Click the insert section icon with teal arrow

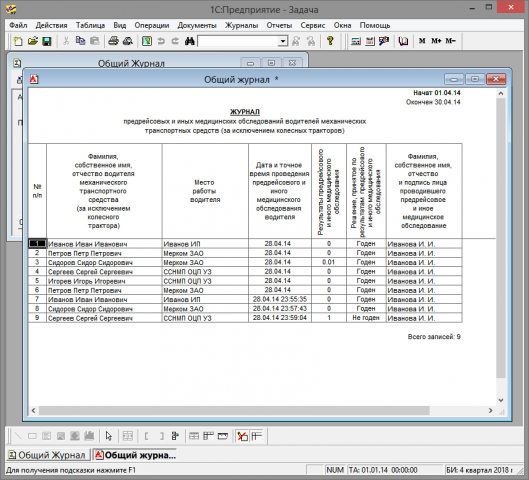pyautogui.click(x=175, y=436)
